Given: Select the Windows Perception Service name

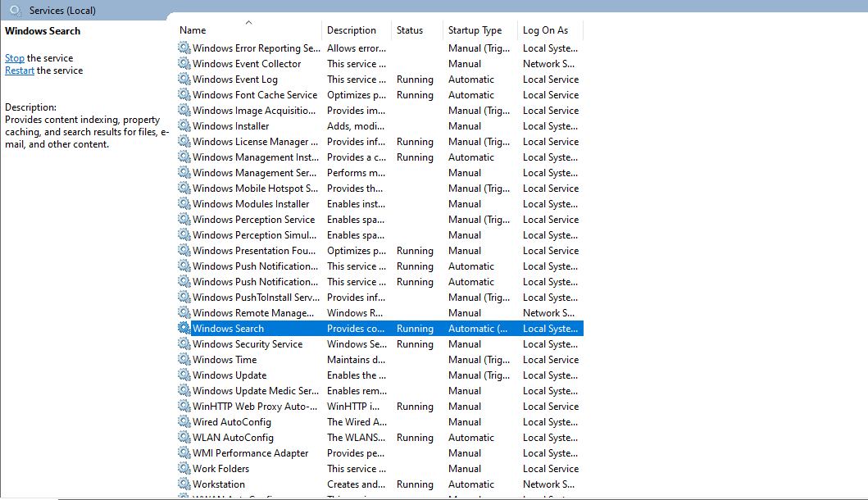Looking at the screenshot, I should pyautogui.click(x=253, y=220).
